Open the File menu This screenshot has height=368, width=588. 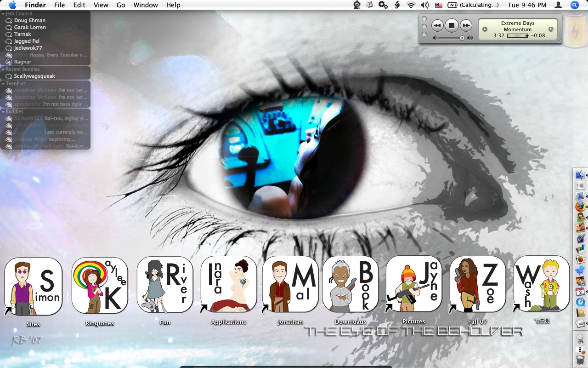tap(59, 5)
